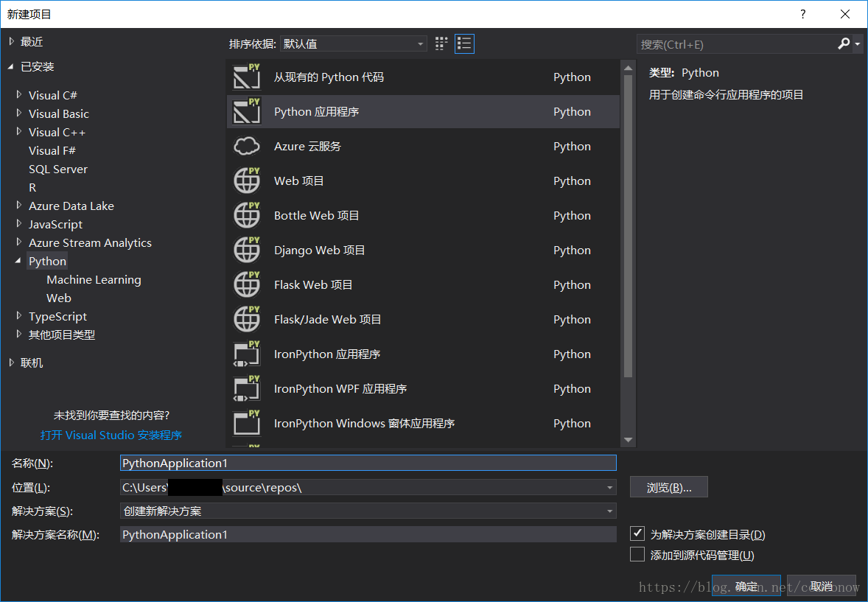The width and height of the screenshot is (868, 602).
Task: Click the list scroll down arrow
Action: coord(628,440)
